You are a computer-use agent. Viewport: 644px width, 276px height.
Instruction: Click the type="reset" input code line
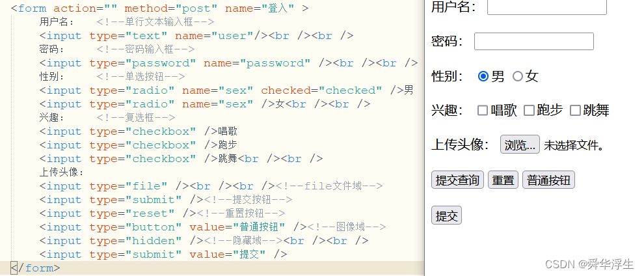click(162, 213)
